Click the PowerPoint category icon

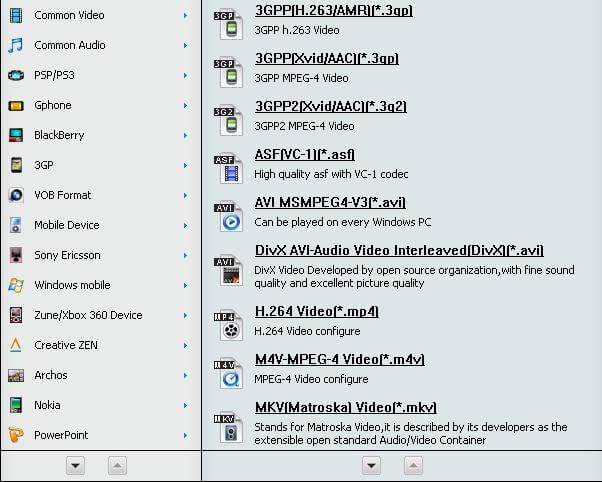point(16,435)
